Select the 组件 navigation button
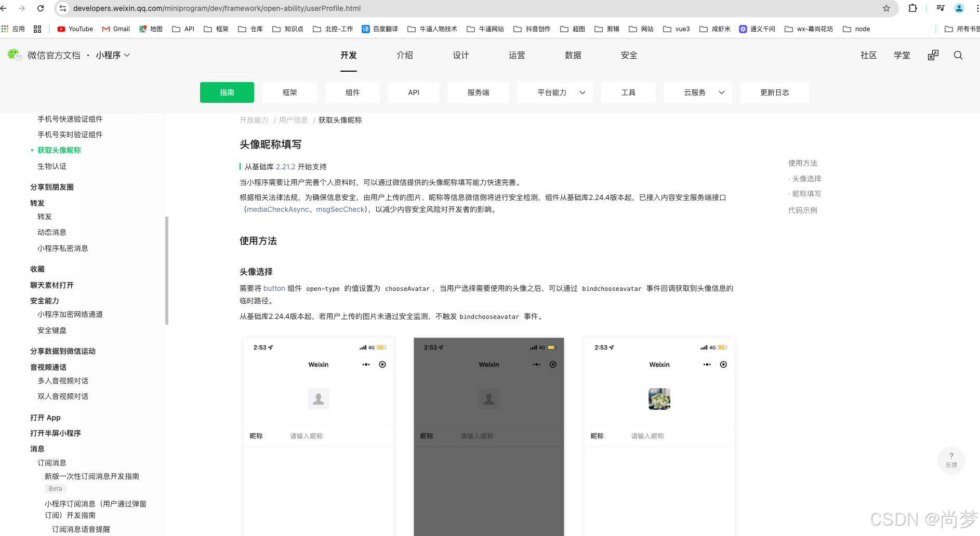 coord(352,92)
